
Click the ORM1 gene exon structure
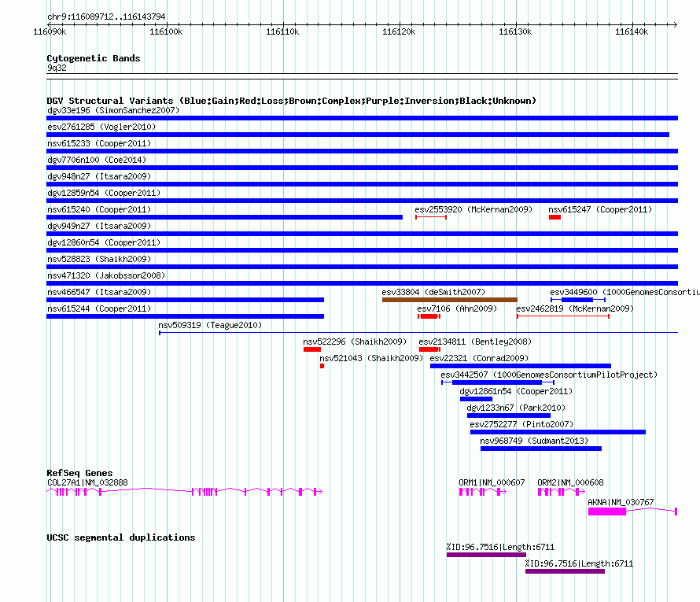coord(483,492)
